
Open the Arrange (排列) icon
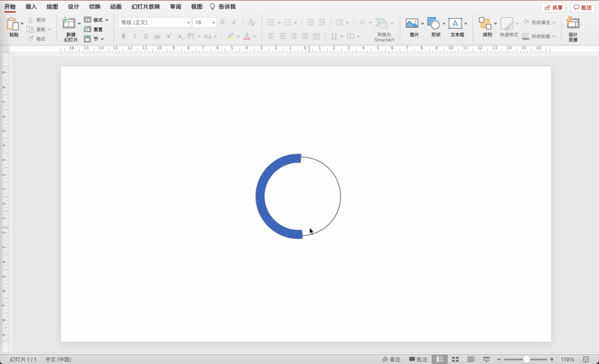point(485,23)
